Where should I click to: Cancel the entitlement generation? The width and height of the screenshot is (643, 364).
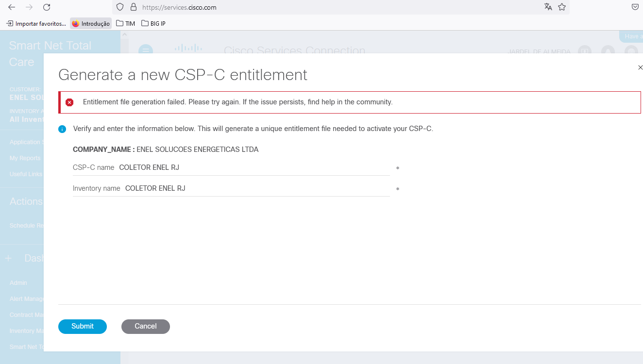(x=145, y=326)
